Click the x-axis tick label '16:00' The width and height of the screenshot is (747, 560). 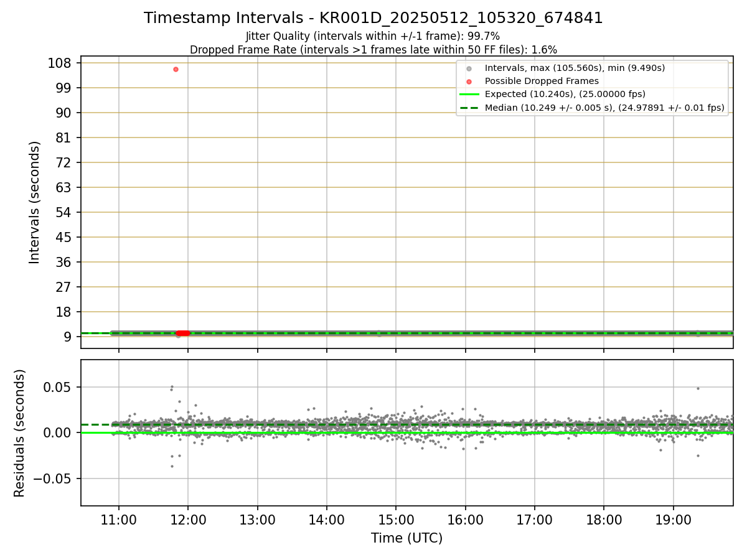[466, 520]
